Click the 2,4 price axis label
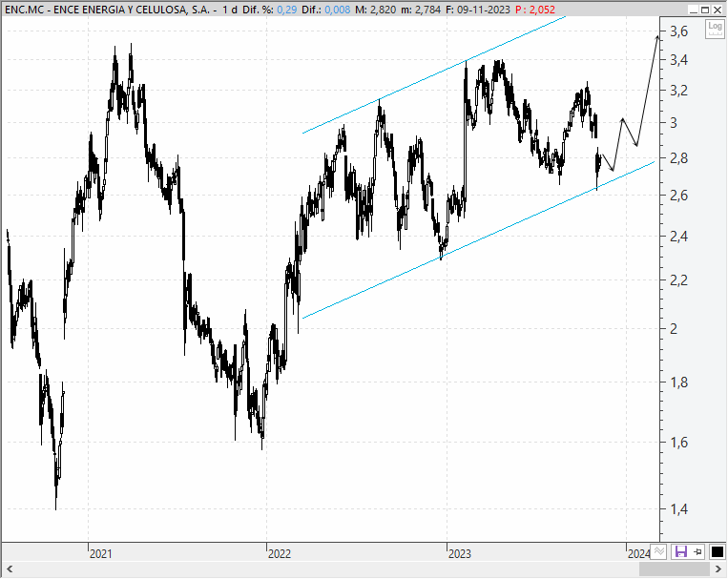 (678, 237)
